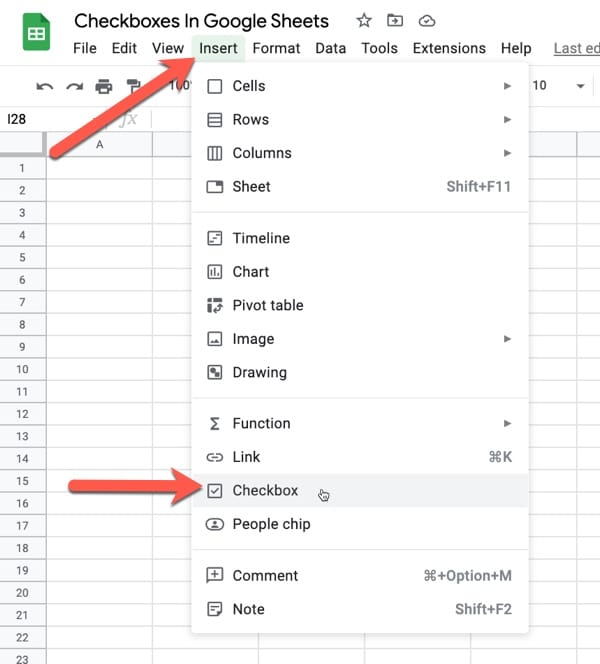
Task: Click the Last edit link
Action: (577, 48)
